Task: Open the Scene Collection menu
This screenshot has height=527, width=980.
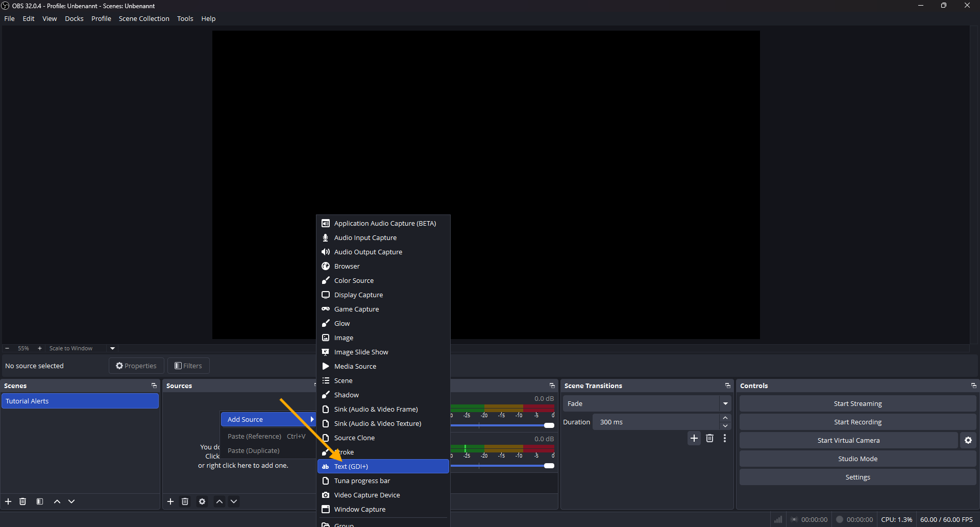Action: 144,18
